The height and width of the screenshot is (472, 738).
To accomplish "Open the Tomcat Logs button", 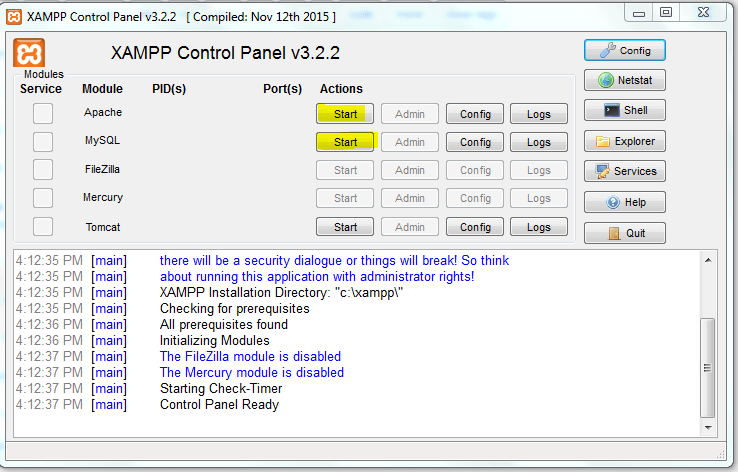I will [539, 227].
